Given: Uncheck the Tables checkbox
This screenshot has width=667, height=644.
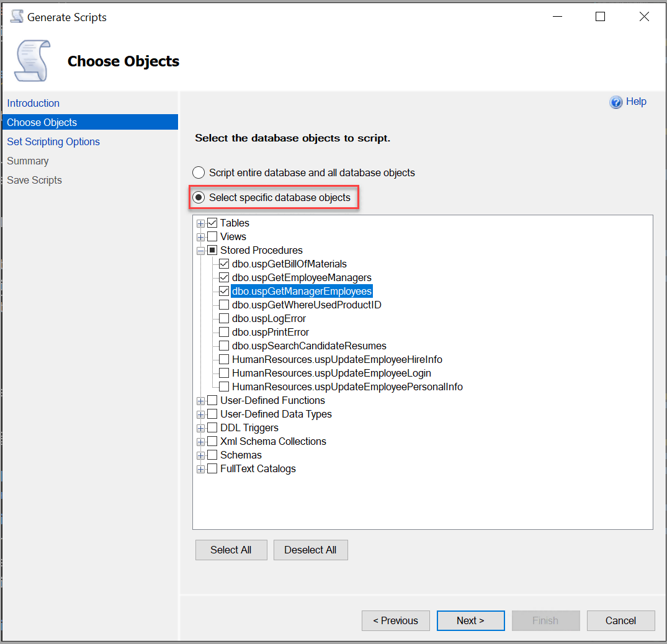Looking at the screenshot, I should [213, 223].
